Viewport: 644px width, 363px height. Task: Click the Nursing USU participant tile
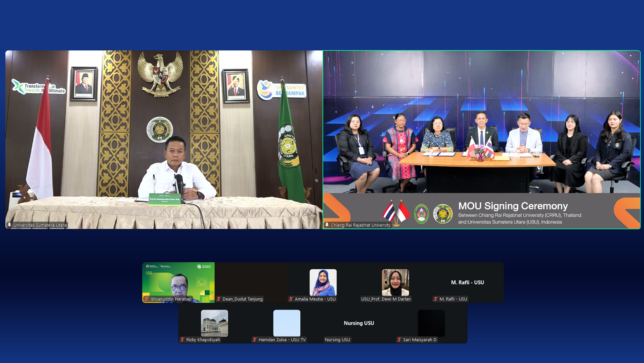pyautogui.click(x=359, y=323)
